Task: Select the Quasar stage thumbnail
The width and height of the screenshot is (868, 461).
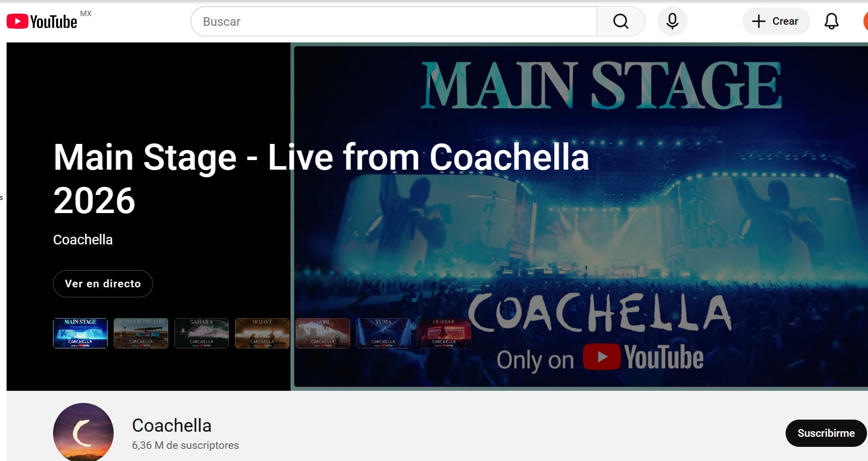Action: click(444, 333)
